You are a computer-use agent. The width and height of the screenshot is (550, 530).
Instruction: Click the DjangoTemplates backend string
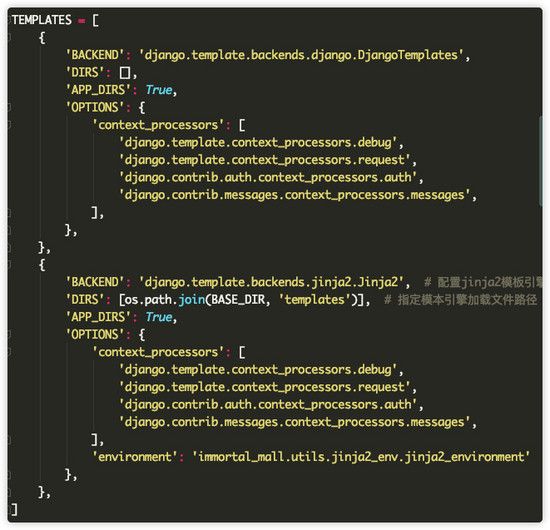pyautogui.click(x=302, y=55)
